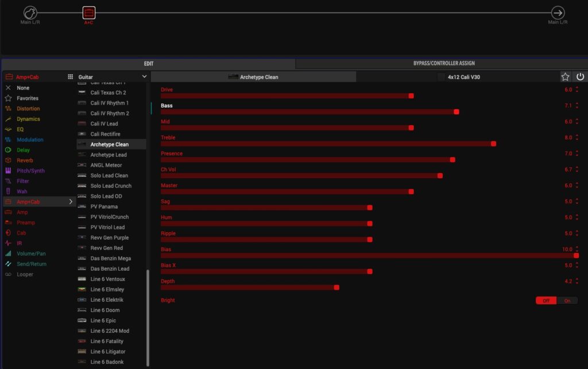Click the Main L/R output arrow icon
The width and height of the screenshot is (588, 369).
pos(557,13)
